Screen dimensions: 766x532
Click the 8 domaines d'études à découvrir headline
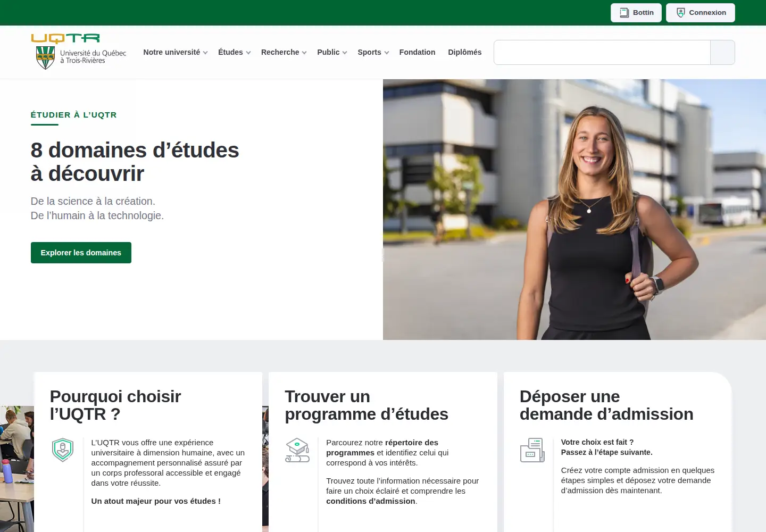tap(135, 162)
